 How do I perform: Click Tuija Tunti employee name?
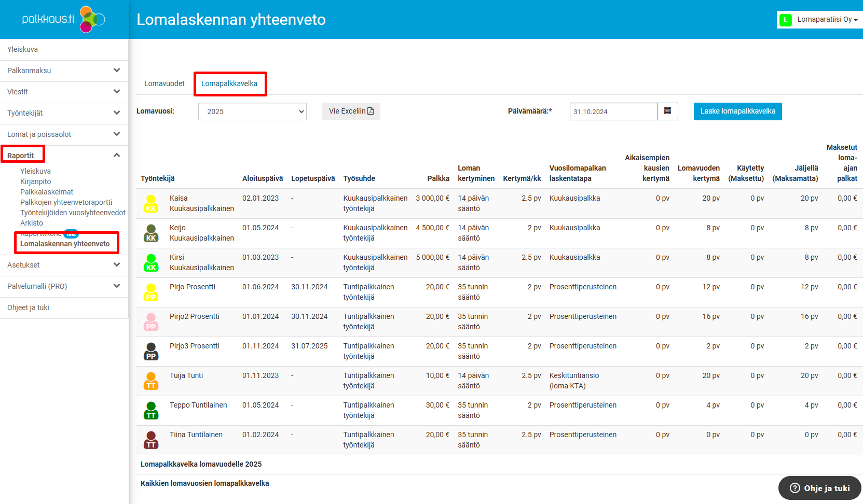186,375
